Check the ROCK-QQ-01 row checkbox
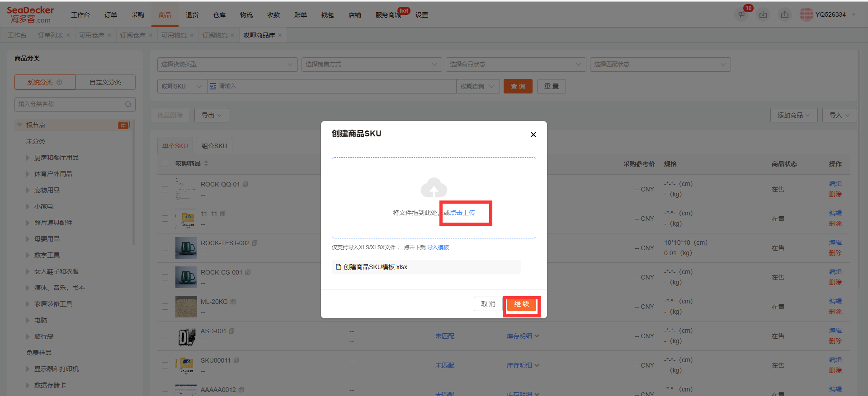Image resolution: width=868 pixels, height=396 pixels. [165, 189]
